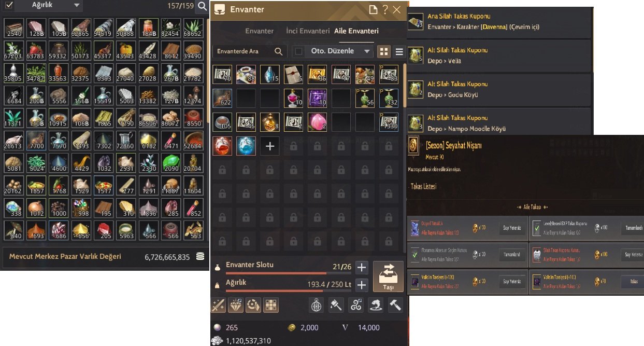Open the triple spiral icon
This screenshot has height=346, width=644.
point(356,305)
